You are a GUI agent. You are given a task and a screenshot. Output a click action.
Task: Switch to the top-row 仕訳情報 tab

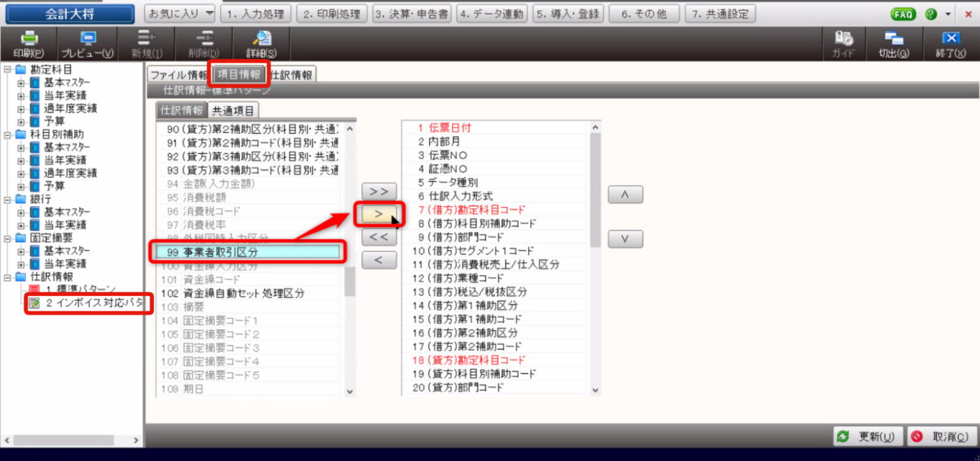tap(292, 75)
